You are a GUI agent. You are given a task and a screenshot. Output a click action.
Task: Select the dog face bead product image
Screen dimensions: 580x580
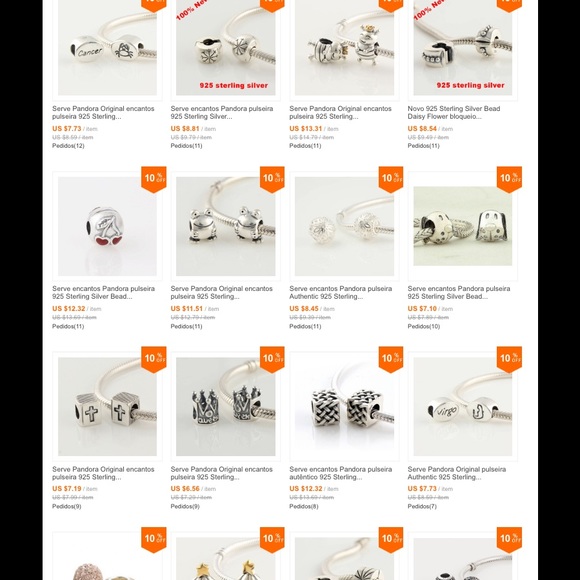click(463, 226)
